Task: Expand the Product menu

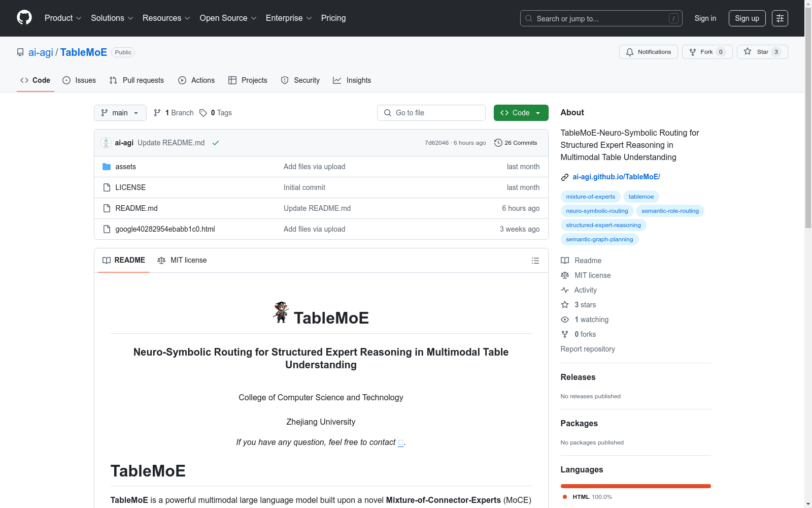Action: [x=63, y=18]
